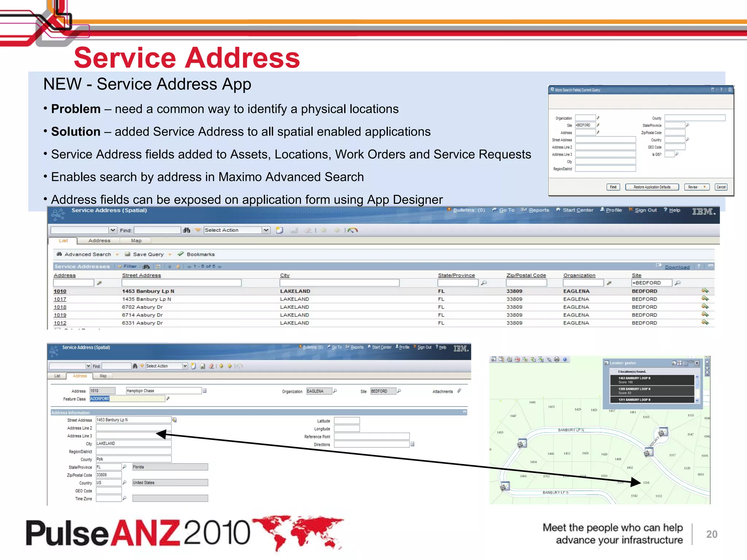The image size is (747, 560).
Task: Click Start Center in bottom window header
Action: click(x=380, y=347)
